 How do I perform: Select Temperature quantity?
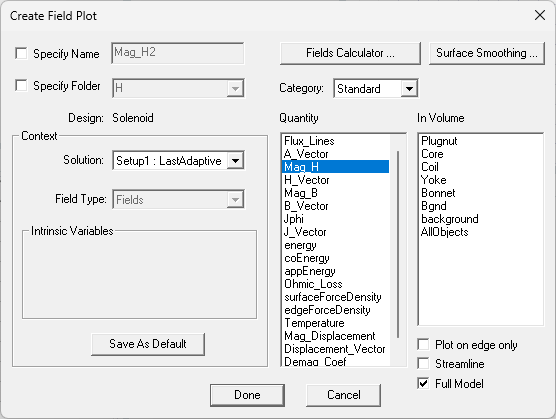(335, 323)
